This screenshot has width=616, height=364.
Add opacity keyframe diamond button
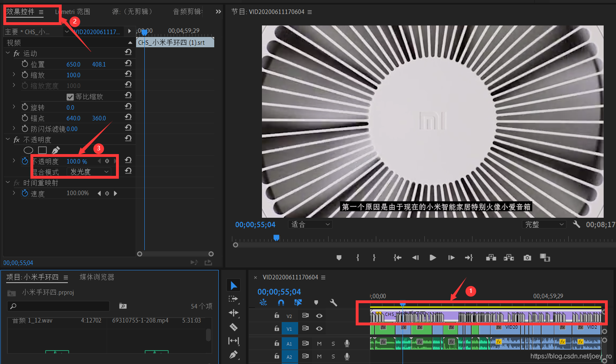(107, 161)
